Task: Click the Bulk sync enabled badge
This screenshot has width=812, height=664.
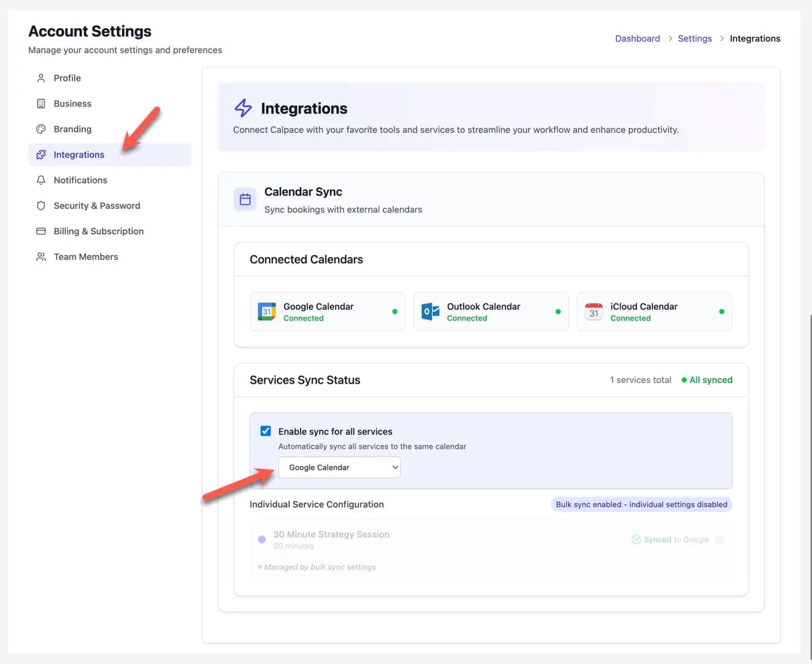Action: pyautogui.click(x=642, y=504)
